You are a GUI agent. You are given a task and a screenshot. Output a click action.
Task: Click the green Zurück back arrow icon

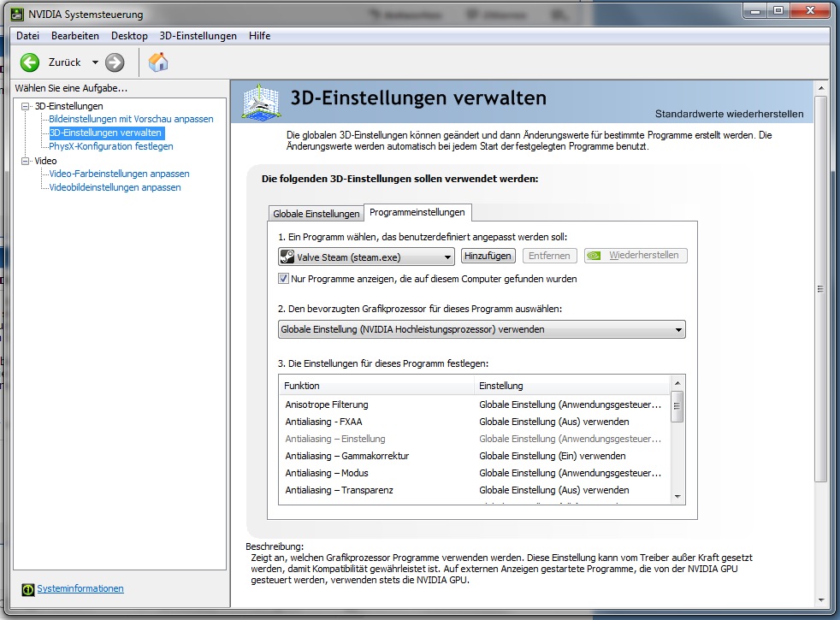pos(29,62)
